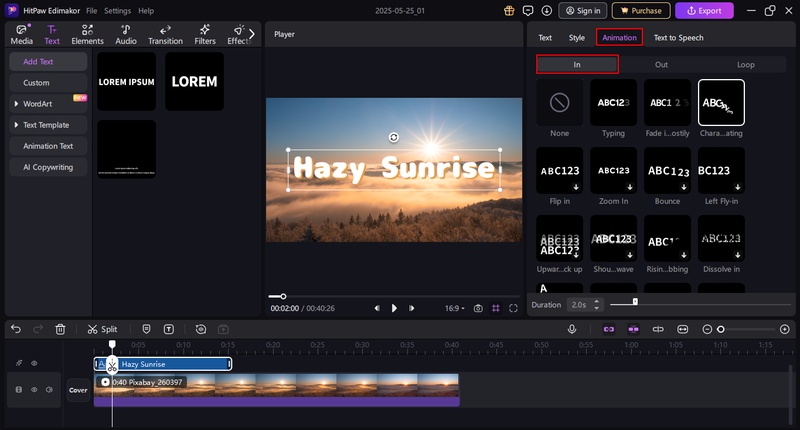Open the Settings menu
Image resolution: width=800 pixels, height=430 pixels.
click(x=117, y=11)
